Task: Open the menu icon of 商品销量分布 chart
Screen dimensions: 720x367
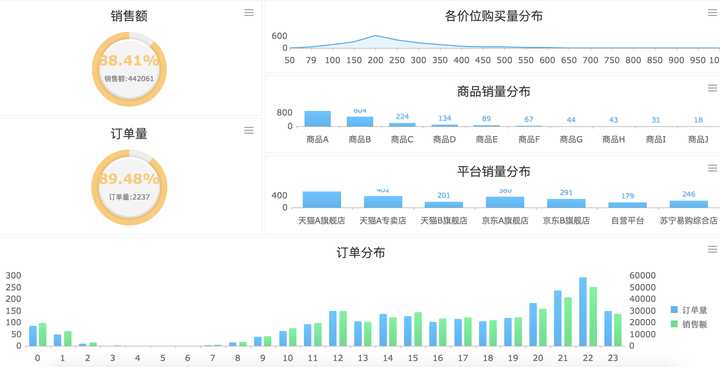Action: [713, 88]
